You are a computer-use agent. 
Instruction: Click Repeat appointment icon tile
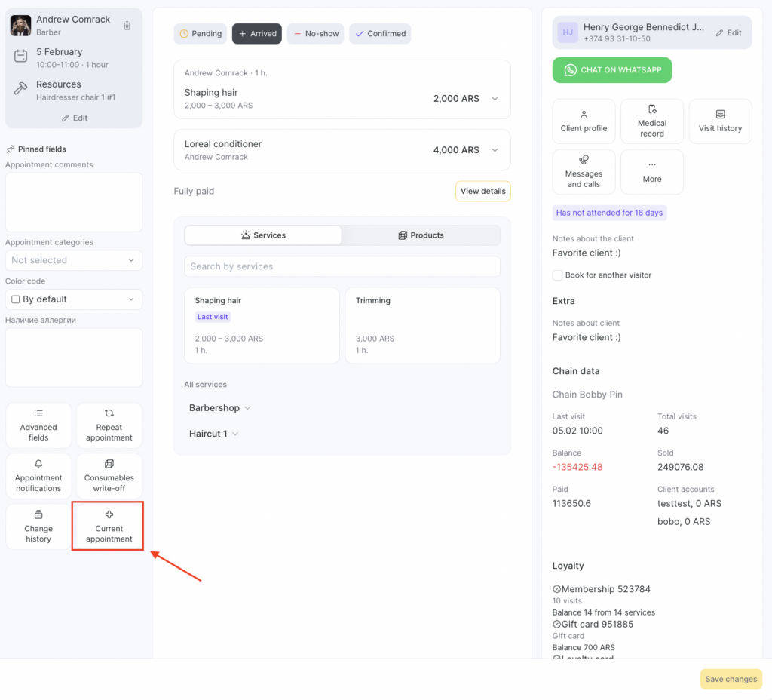pos(109,425)
